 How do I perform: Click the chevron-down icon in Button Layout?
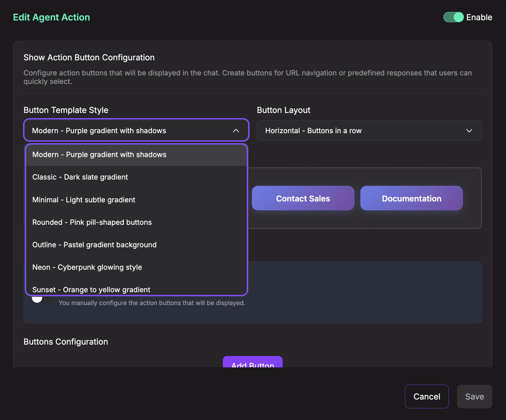[469, 131]
